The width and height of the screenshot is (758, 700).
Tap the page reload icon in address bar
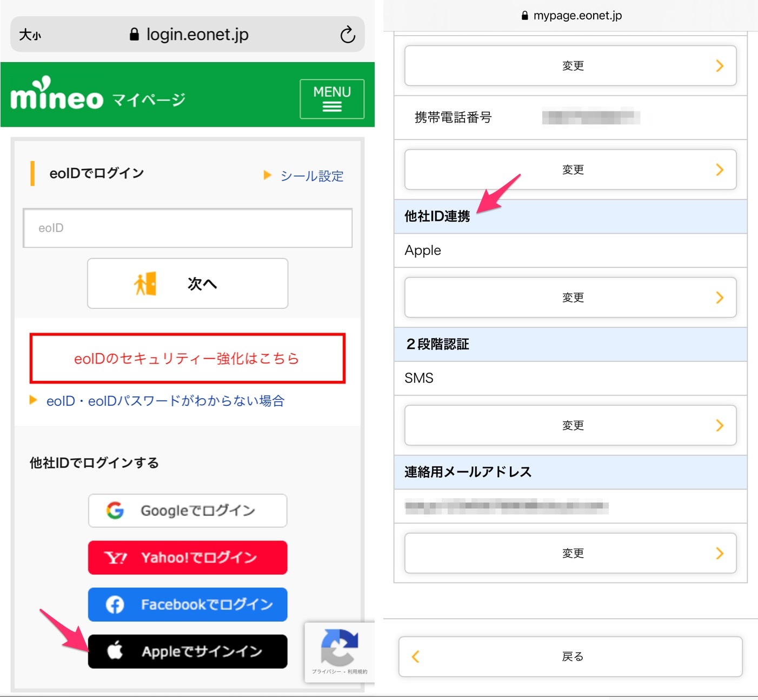point(348,35)
